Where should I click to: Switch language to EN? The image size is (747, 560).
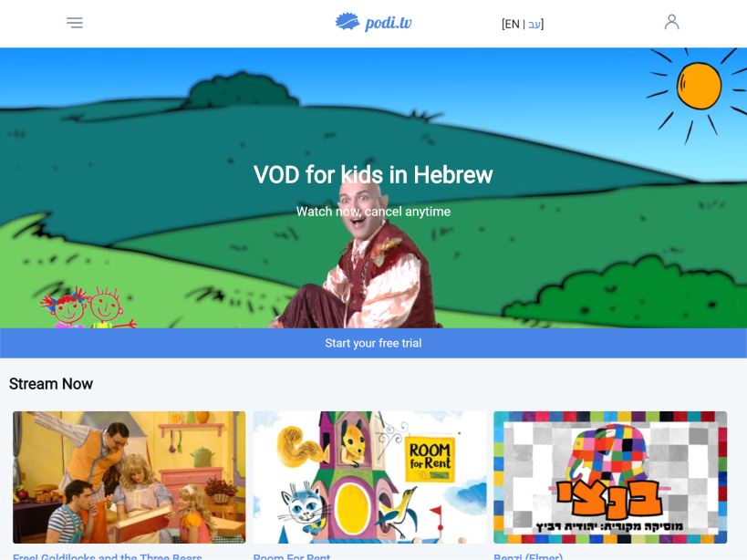(512, 24)
